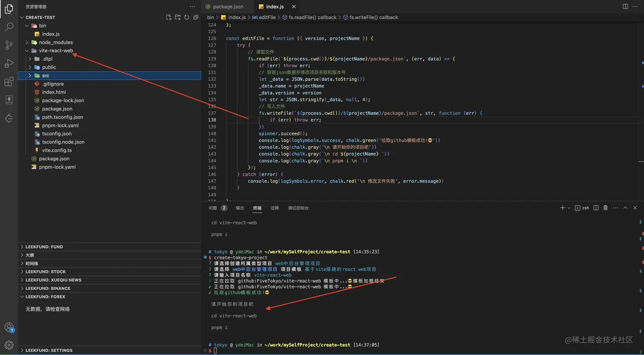Open the Run and Debug view
Screen dimensions: 644x355
pyautogui.click(x=9, y=63)
